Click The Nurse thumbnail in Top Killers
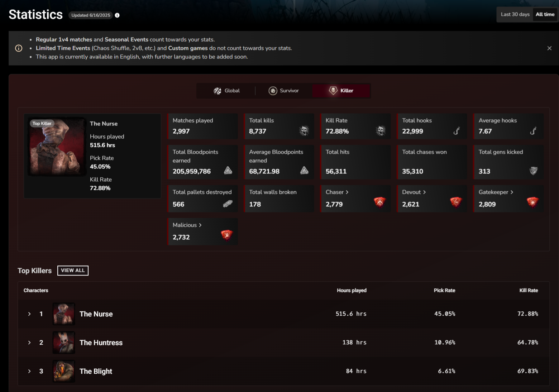Screen dimensions: 559x392 click(x=64, y=314)
